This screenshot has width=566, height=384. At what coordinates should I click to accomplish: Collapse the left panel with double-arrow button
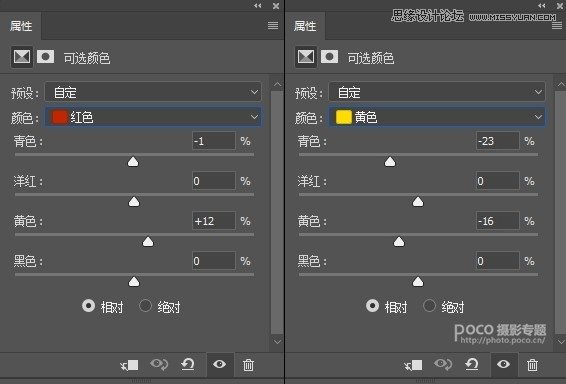pyautogui.click(x=257, y=5)
